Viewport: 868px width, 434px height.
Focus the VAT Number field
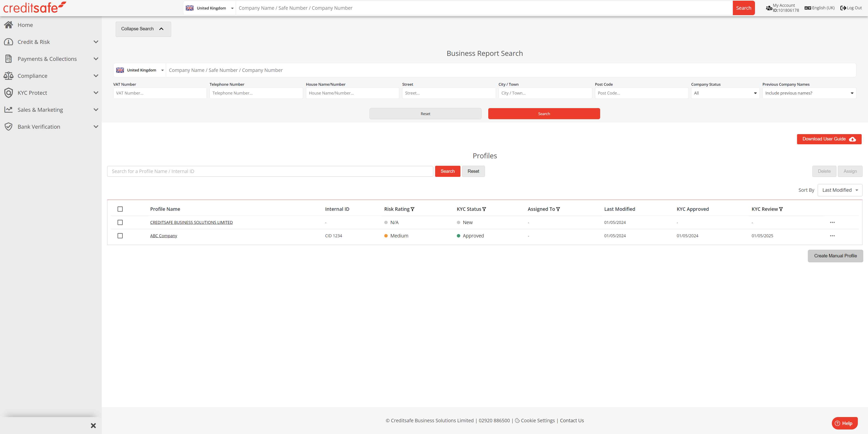tap(160, 93)
